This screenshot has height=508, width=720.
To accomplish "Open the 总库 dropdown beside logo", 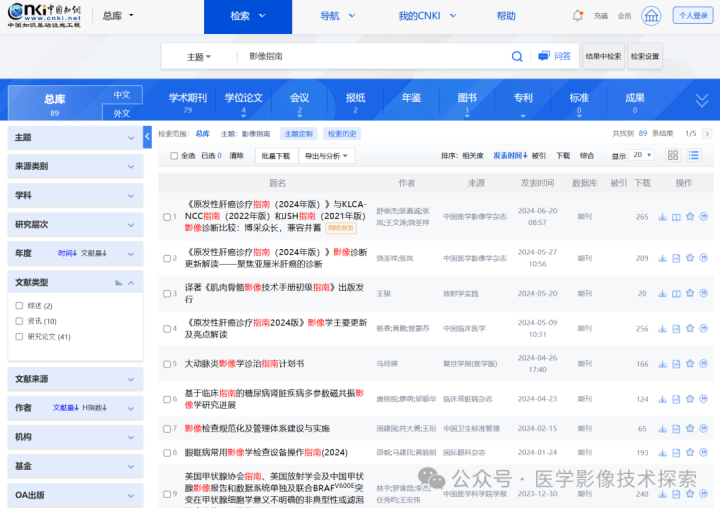I will tap(118, 16).
